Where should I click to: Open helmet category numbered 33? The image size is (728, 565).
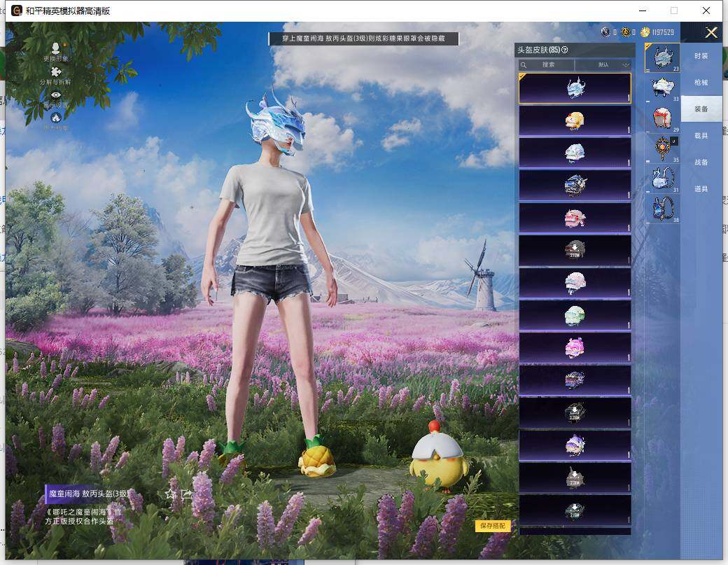[662, 88]
